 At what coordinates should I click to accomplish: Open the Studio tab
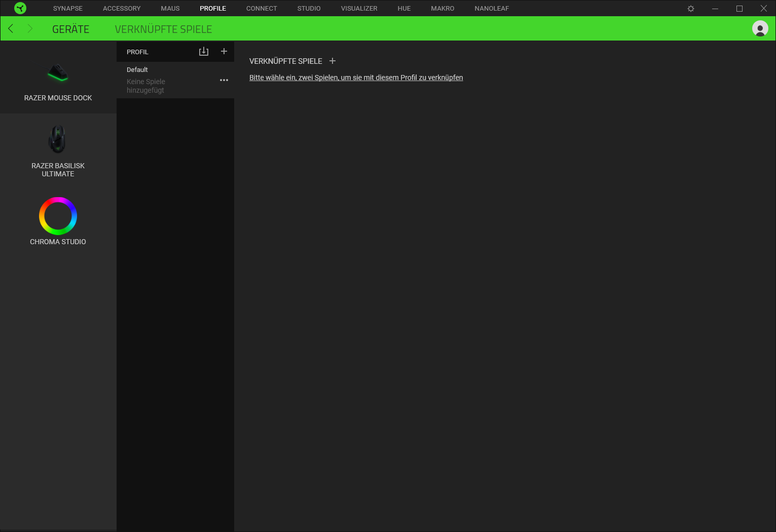(x=309, y=9)
